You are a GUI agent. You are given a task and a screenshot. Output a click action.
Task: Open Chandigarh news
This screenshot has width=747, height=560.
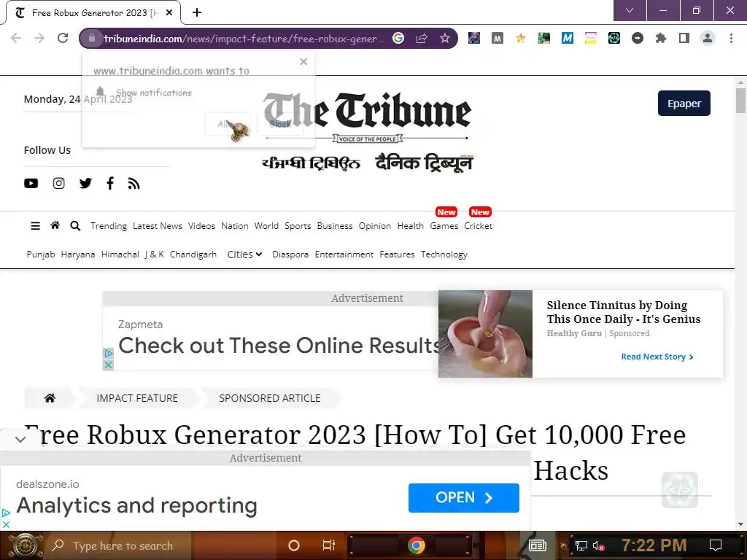193,254
